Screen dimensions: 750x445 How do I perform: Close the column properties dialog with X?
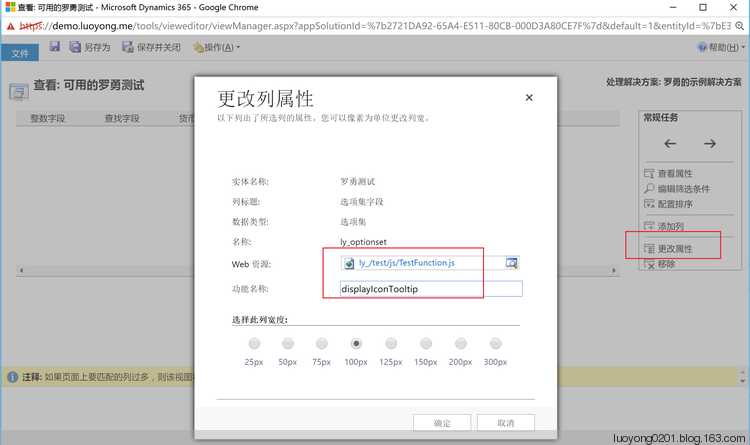[x=529, y=98]
